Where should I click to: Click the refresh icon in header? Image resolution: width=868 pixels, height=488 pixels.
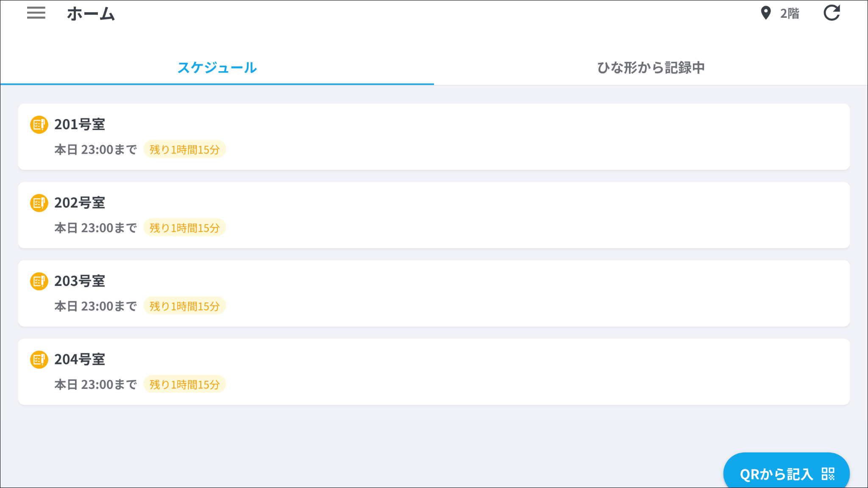pos(831,13)
